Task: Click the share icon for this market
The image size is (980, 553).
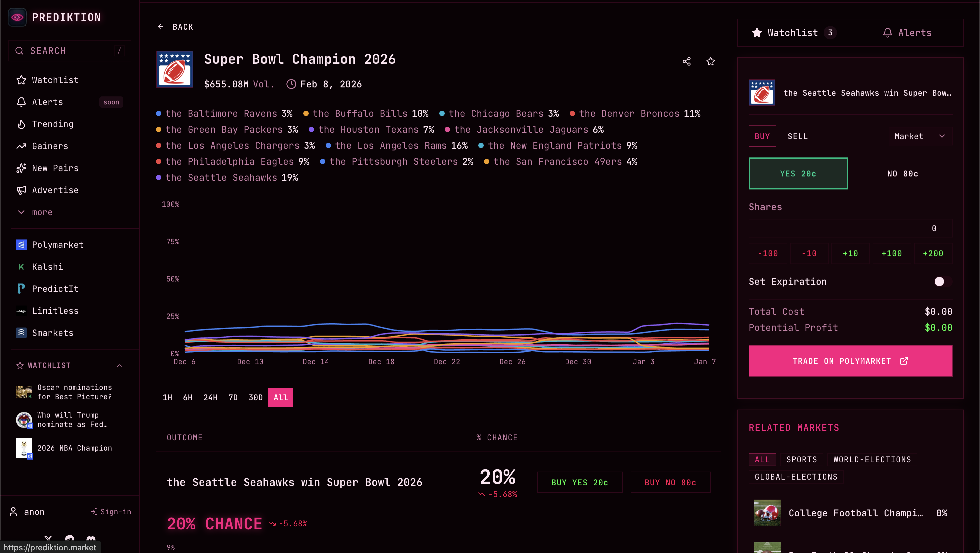Action: click(686, 61)
